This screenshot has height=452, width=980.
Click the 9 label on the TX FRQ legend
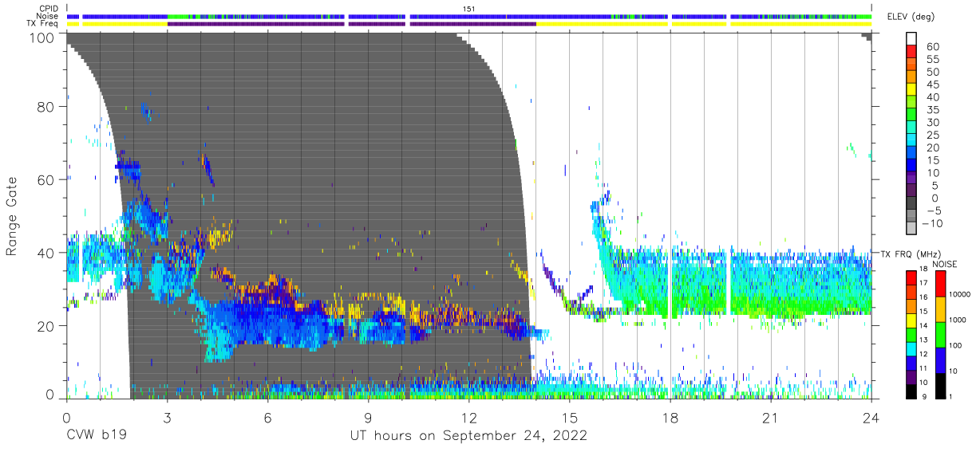click(924, 396)
